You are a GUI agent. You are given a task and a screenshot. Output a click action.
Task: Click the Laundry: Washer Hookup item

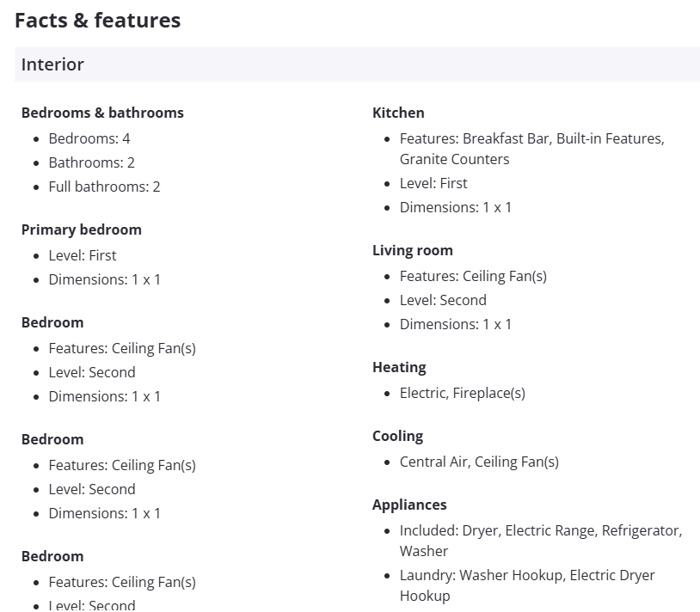[526, 575]
